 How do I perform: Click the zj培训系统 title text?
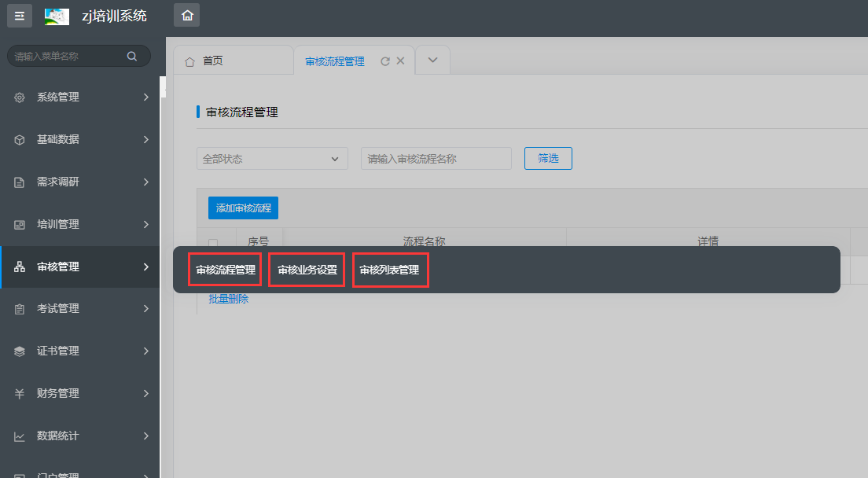(x=114, y=16)
